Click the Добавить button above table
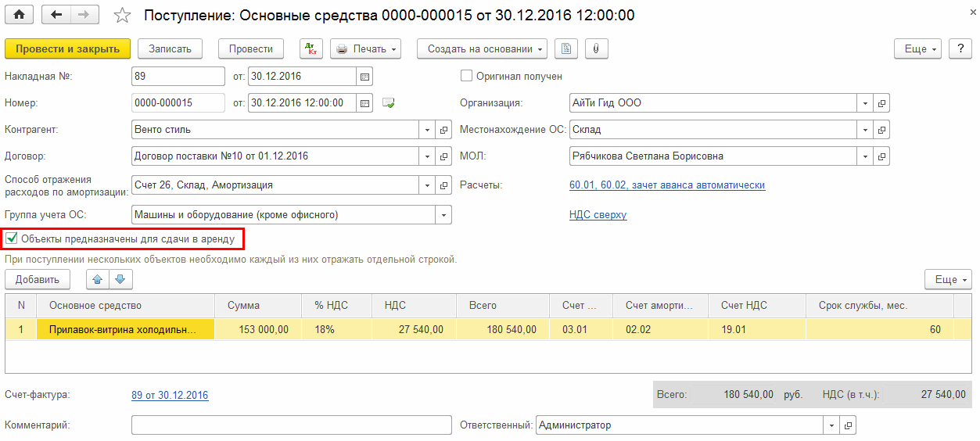 38,279
